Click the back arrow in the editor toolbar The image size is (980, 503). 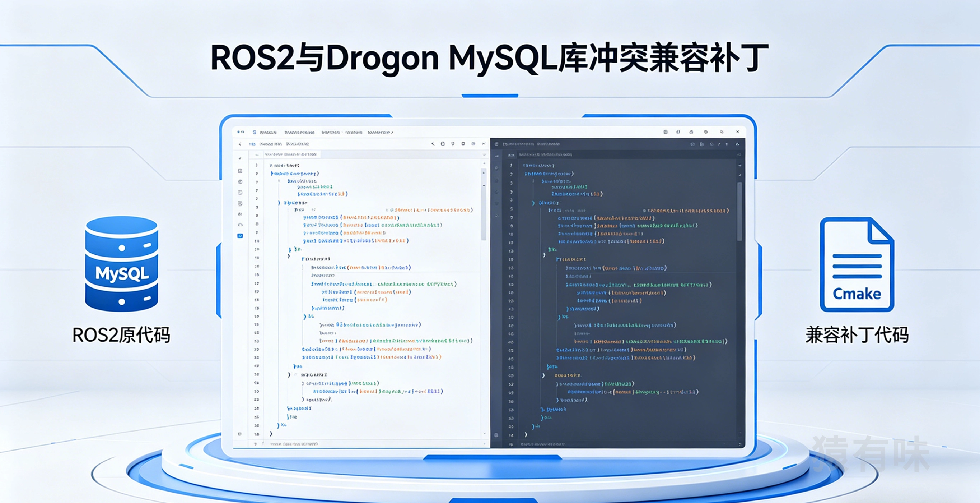click(x=241, y=144)
